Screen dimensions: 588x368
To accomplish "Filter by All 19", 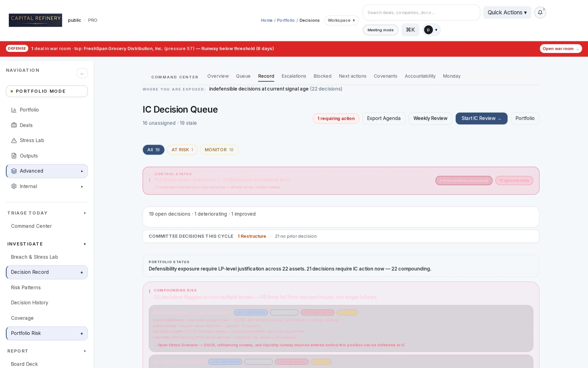I will click(x=153, y=150).
